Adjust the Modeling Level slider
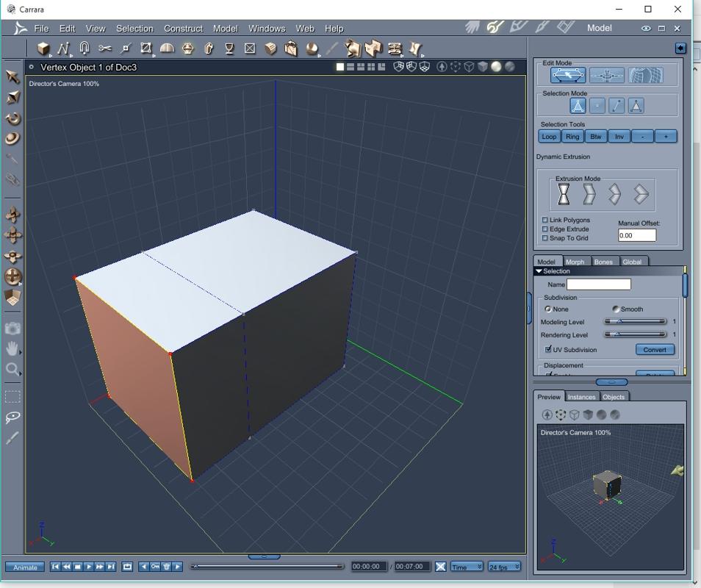 [x=635, y=321]
